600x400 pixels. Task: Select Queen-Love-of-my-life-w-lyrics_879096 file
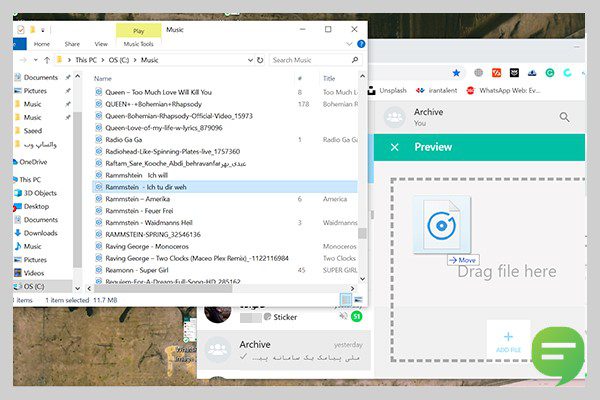coord(164,128)
